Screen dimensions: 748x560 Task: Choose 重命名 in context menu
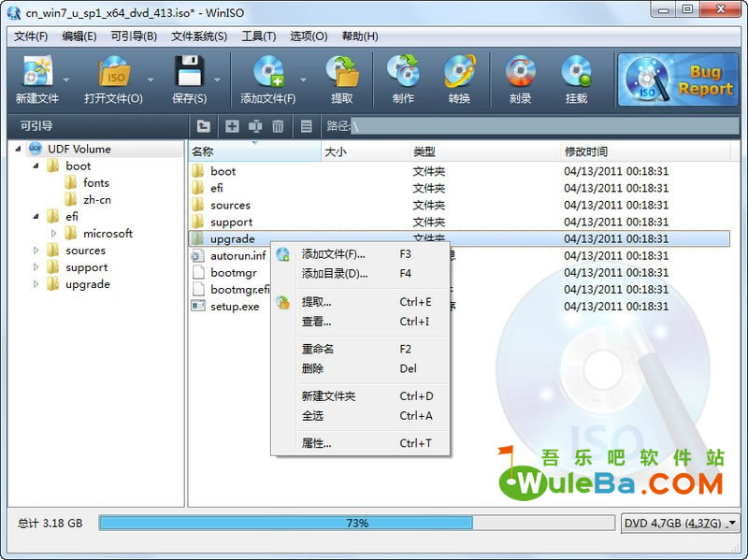point(361,349)
